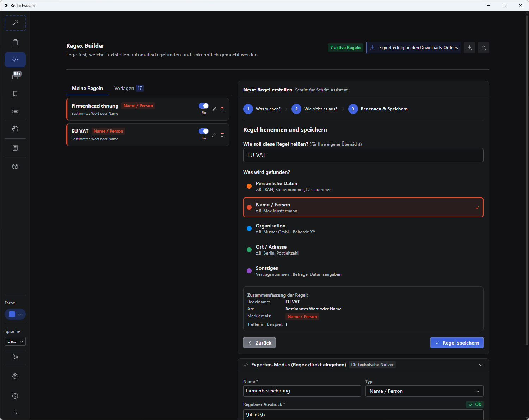The width and height of the screenshot is (529, 420).
Task: Open the document page icon in sidebar
Action: point(15,148)
